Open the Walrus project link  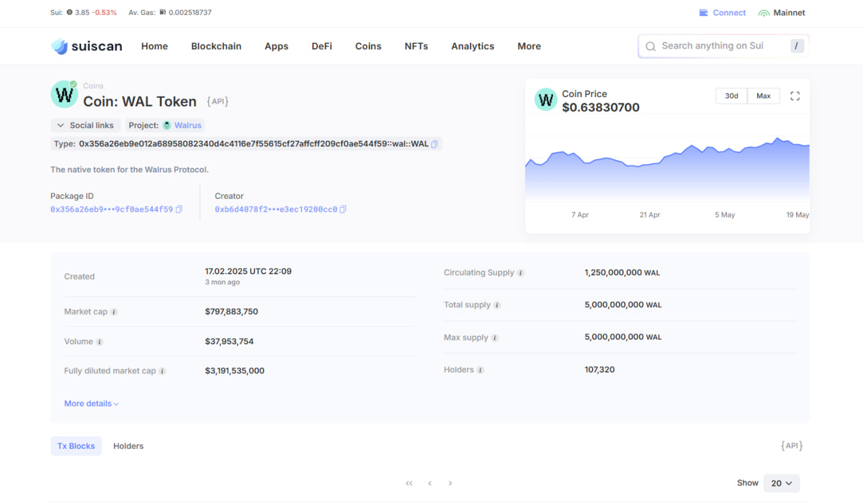[x=187, y=125]
